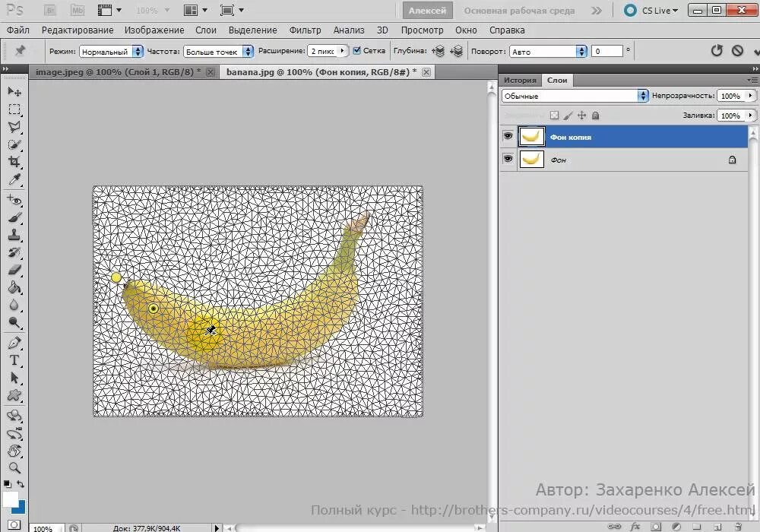Viewport: 760px width, 532px height.
Task: Pick the Horizontal Type tool
Action: point(14,360)
